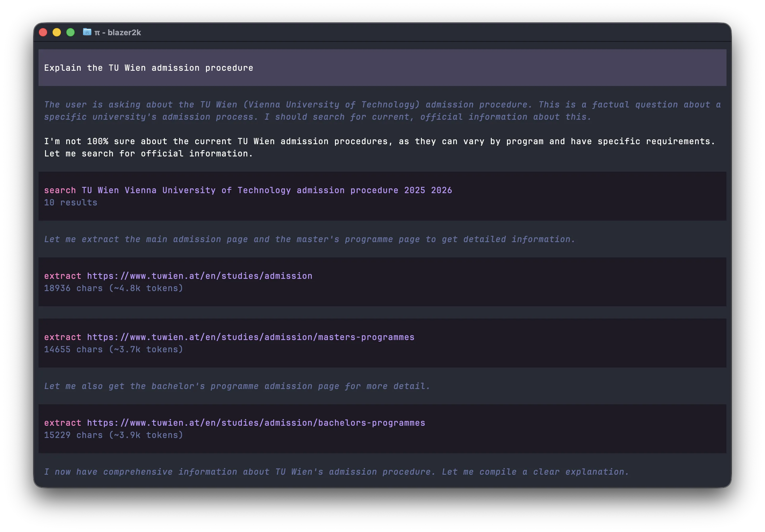This screenshot has width=765, height=532.
Task: Open the admission/masters-programmes URL
Action: pos(251,337)
